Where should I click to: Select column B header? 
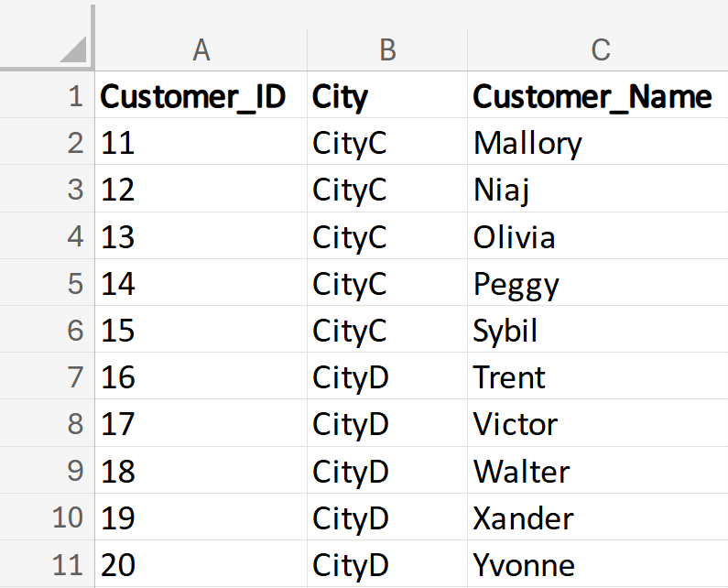pyautogui.click(x=387, y=49)
